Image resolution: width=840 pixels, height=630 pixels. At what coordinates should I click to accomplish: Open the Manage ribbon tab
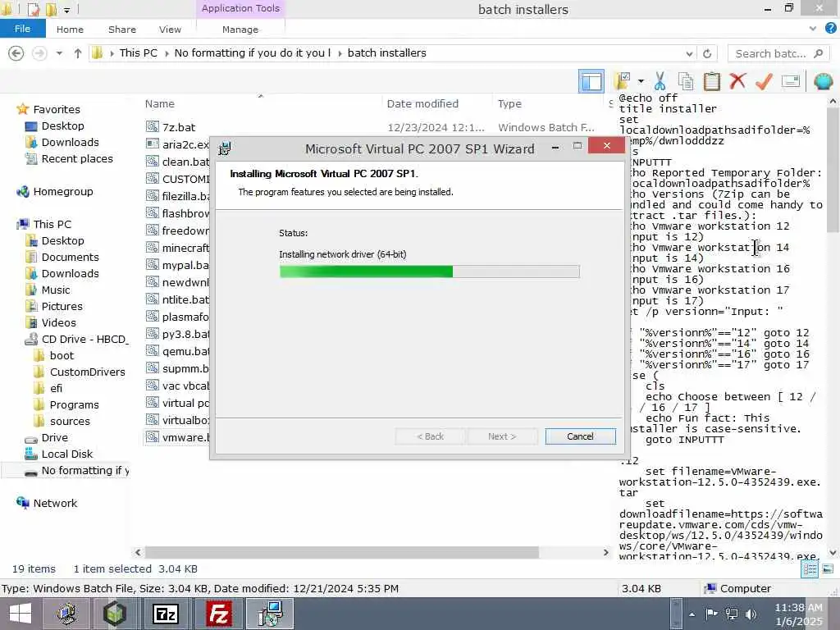(240, 30)
